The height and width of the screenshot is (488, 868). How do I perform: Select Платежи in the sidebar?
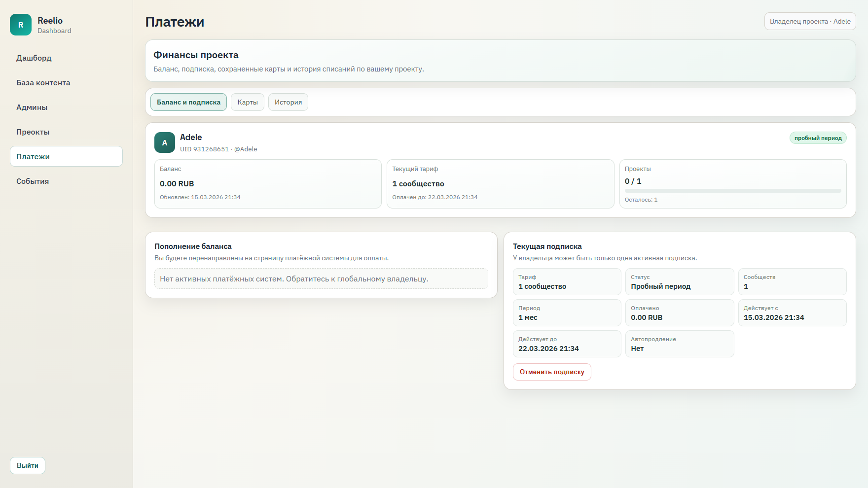tap(66, 157)
